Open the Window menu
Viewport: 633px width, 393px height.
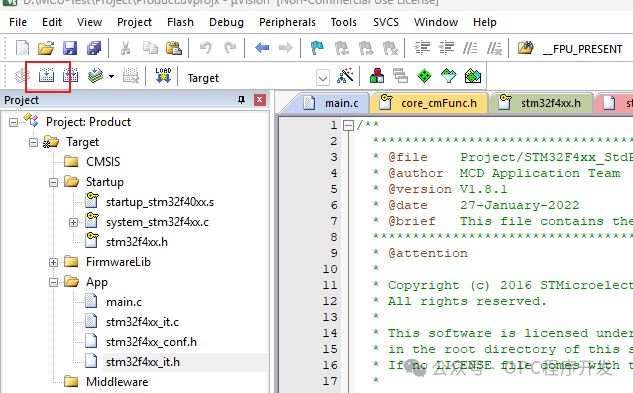point(436,22)
